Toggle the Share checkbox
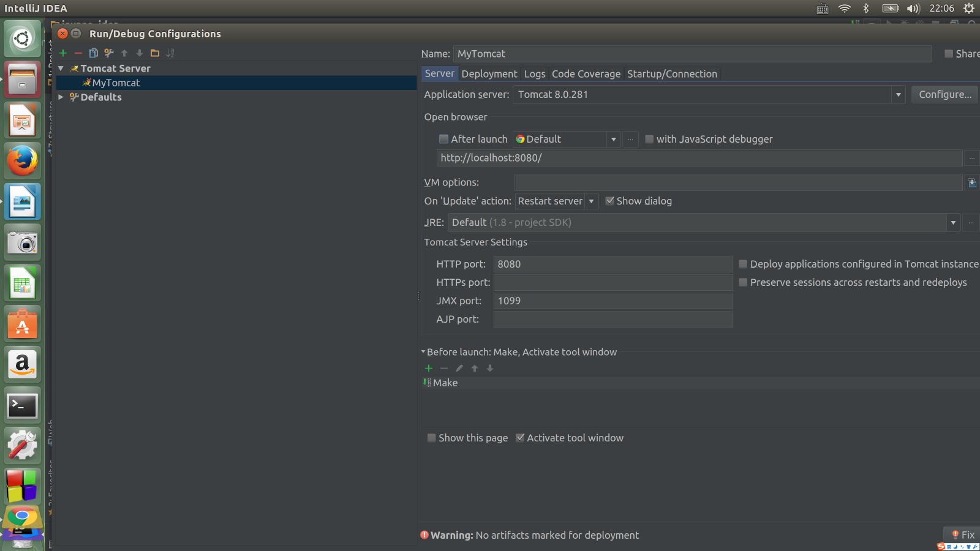 click(x=949, y=54)
